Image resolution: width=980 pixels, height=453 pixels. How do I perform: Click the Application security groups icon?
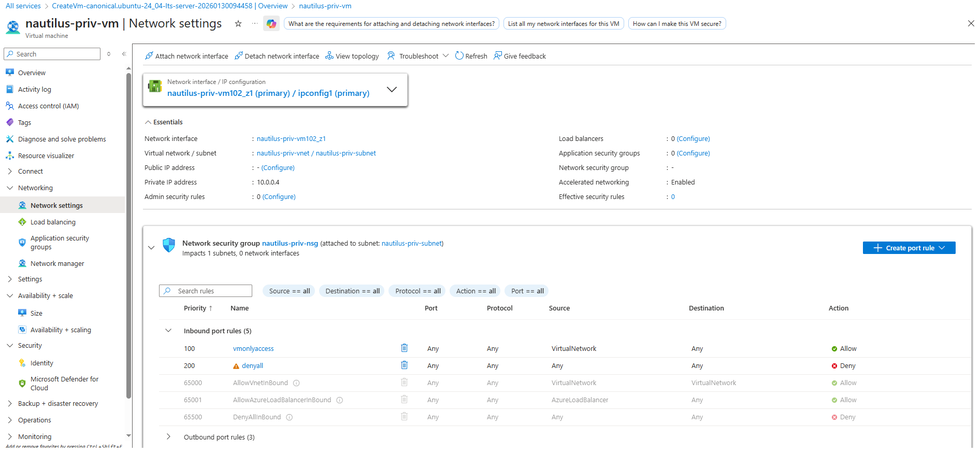22,243
